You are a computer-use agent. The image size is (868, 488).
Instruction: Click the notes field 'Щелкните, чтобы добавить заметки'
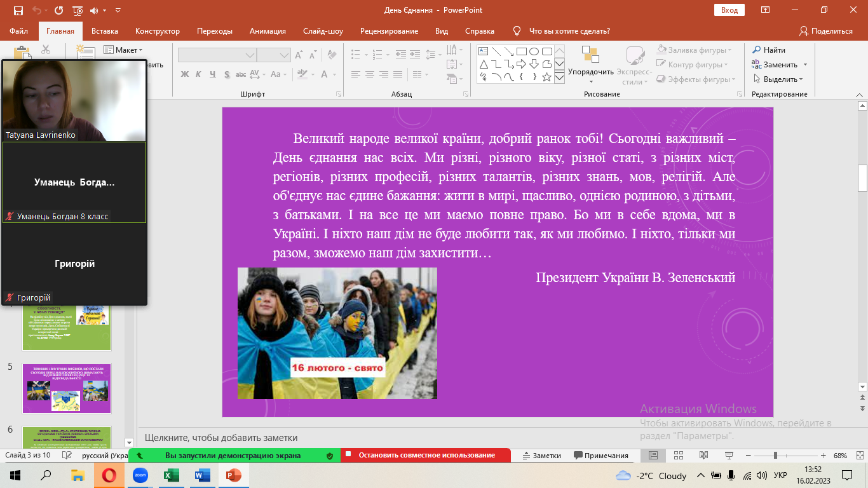(221, 438)
